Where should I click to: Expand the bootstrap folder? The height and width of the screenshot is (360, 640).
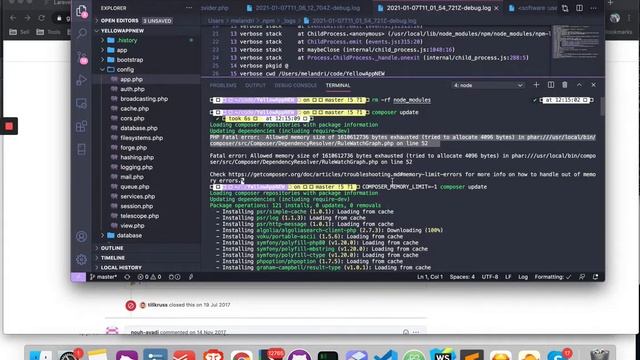pos(129,60)
